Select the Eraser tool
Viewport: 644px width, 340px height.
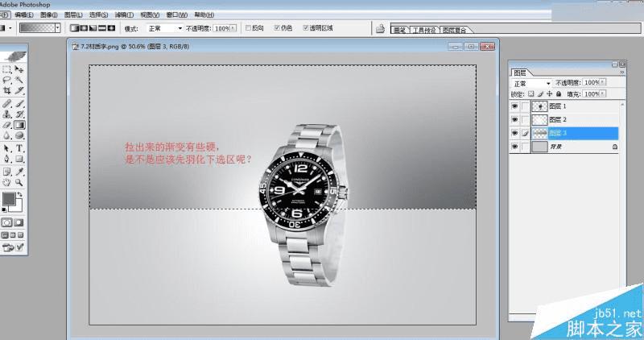tap(6, 125)
